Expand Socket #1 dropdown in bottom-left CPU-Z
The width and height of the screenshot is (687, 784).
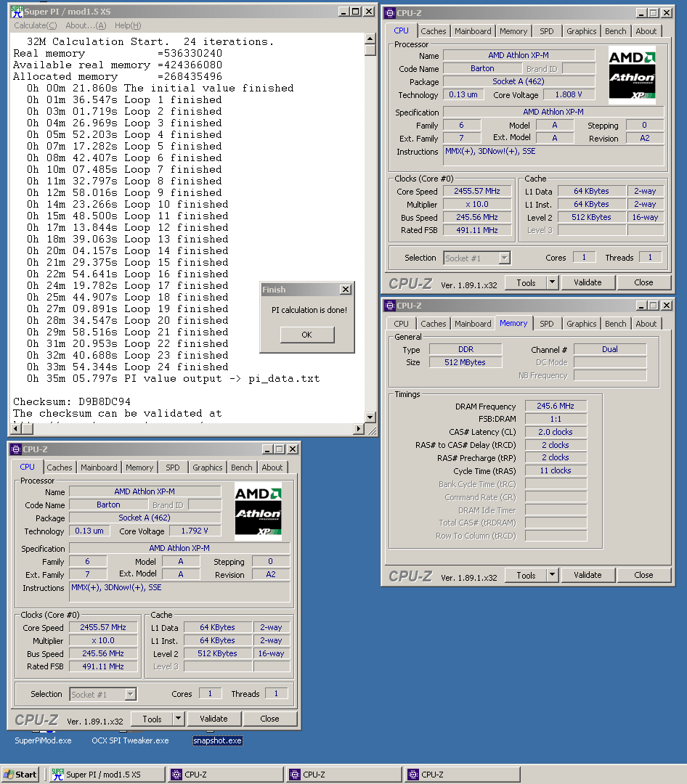point(131,694)
